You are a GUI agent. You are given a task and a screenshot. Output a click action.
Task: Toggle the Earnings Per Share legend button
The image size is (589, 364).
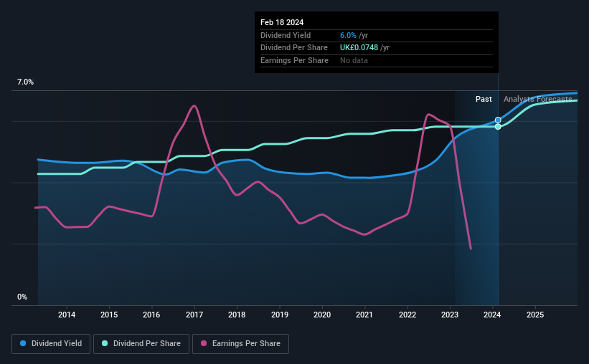tap(240, 344)
